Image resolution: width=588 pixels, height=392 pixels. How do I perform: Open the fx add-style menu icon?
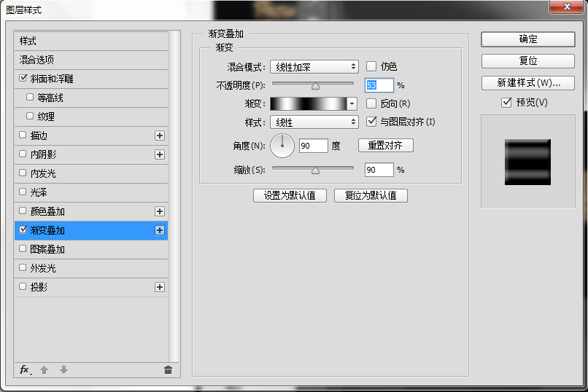pos(25,370)
